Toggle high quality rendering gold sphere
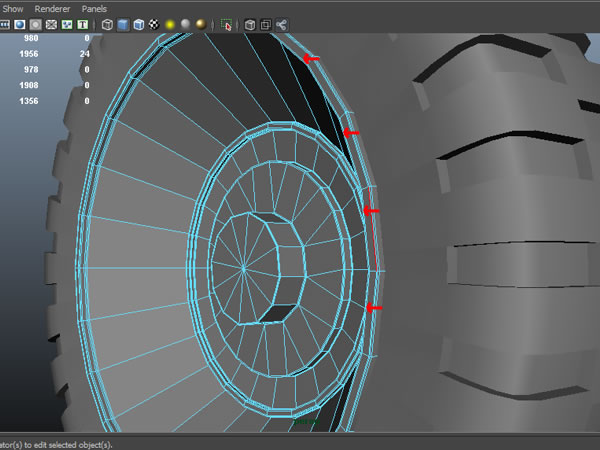The height and width of the screenshot is (450, 600). tap(201, 25)
